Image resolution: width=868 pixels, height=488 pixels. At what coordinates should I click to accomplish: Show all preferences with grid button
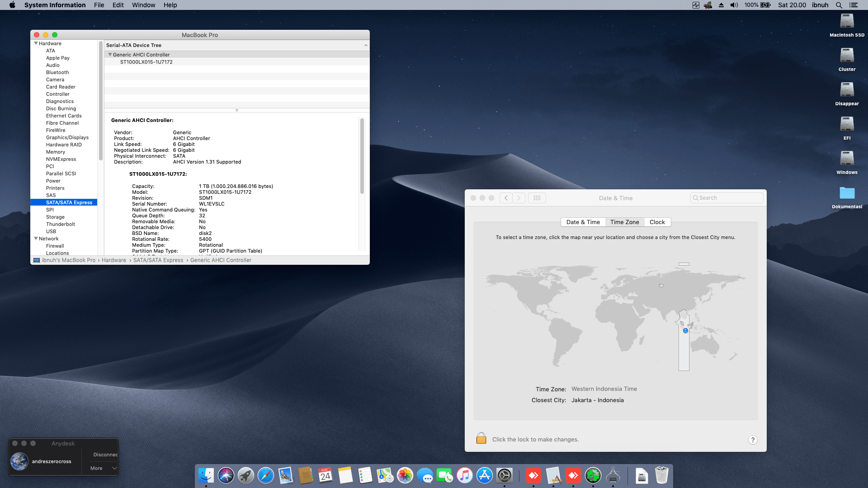(537, 198)
